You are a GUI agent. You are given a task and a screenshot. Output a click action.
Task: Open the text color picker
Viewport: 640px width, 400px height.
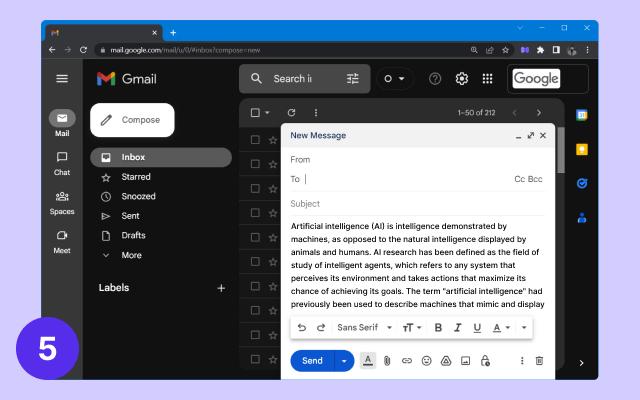[x=501, y=328]
